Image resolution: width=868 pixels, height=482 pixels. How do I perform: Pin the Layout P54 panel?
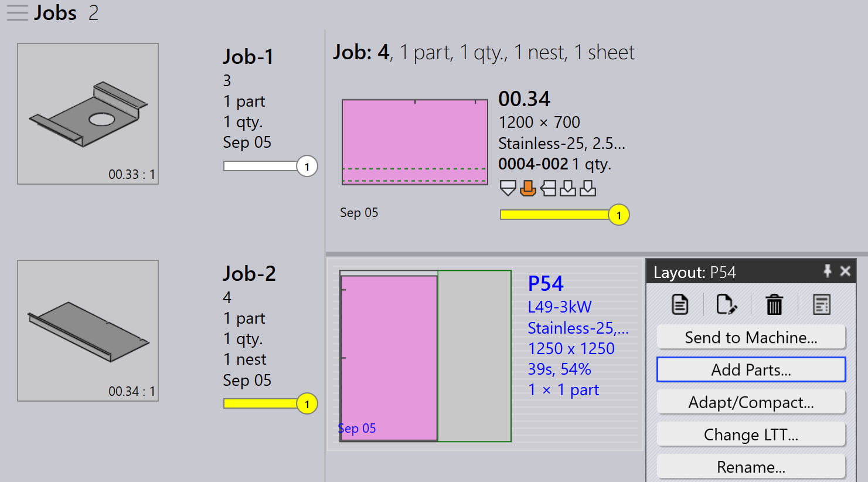(828, 271)
